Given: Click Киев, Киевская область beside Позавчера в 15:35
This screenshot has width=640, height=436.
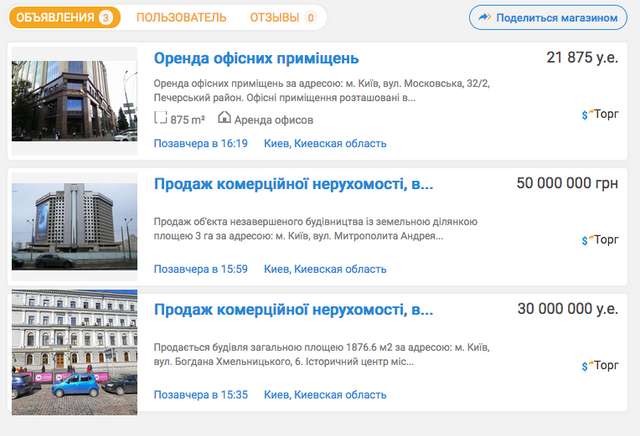Looking at the screenshot, I should [x=325, y=395].
